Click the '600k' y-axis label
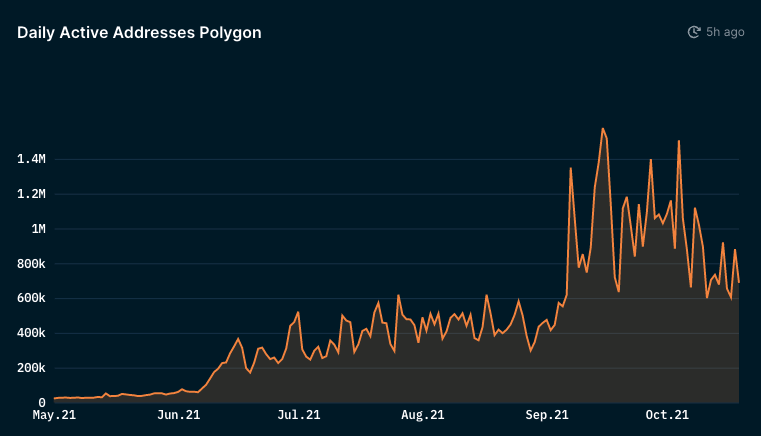761x436 pixels. [32, 298]
